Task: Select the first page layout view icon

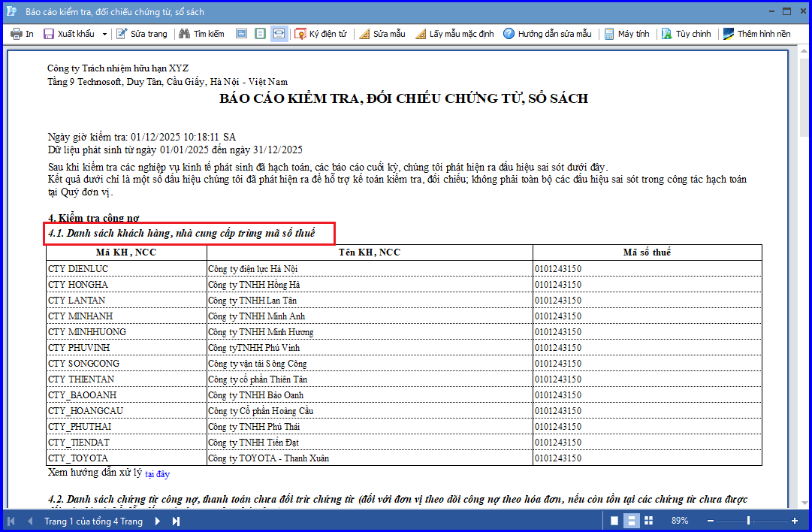Action: (241, 34)
